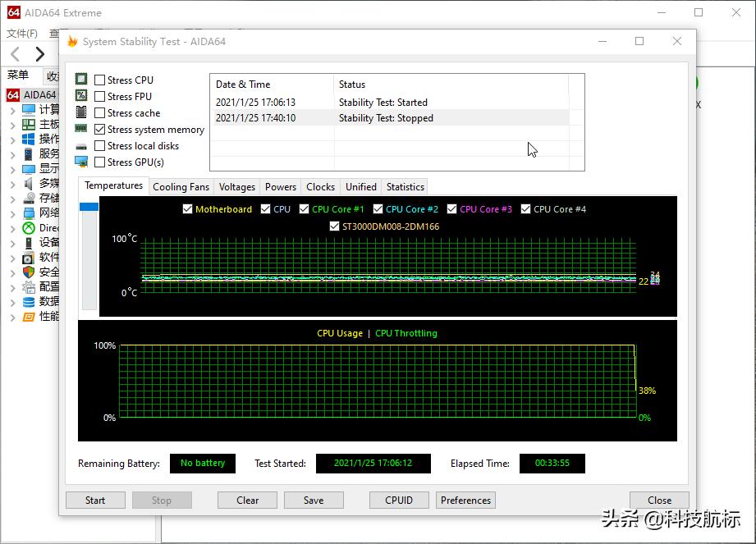Click the system memory module icon
Screen dimensions: 756x544
80,129
